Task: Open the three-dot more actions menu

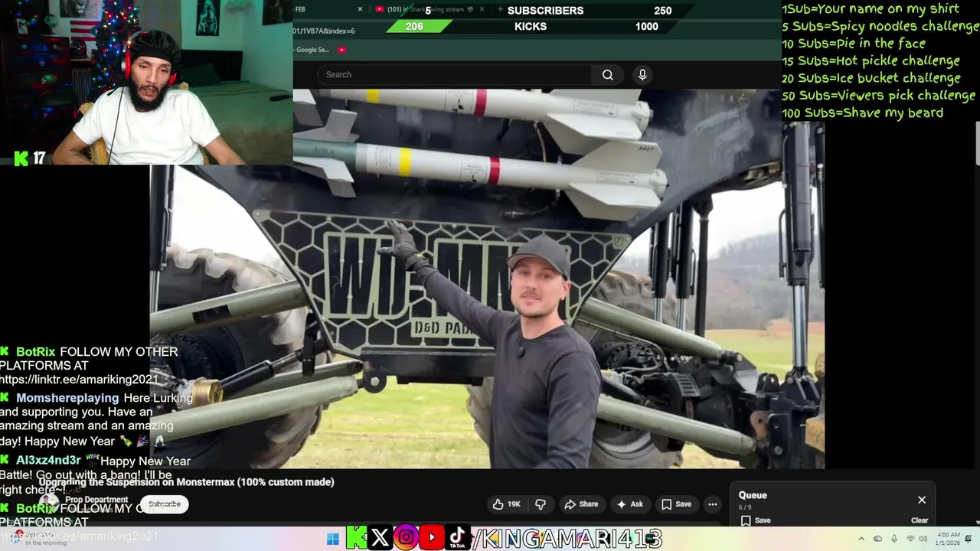Action: [713, 504]
